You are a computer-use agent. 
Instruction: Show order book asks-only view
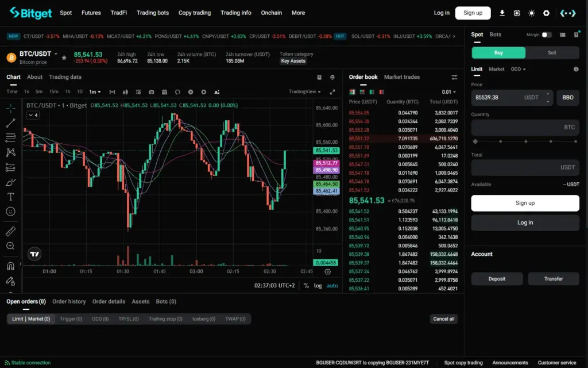pyautogui.click(x=381, y=91)
